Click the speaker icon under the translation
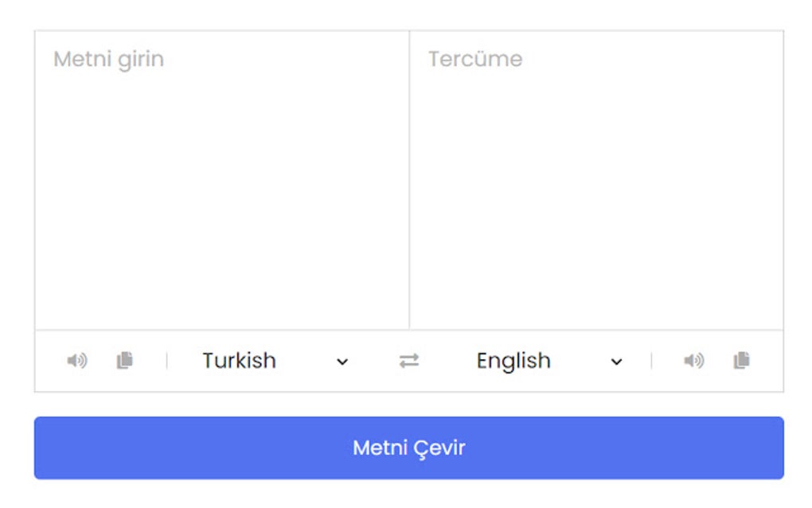 694,361
